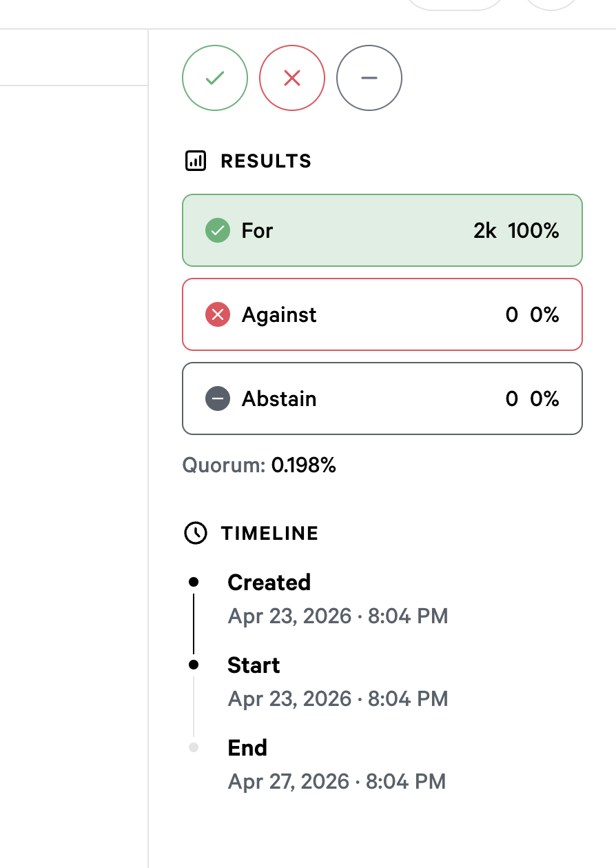
Task: Expand the Against results row
Action: coord(382,314)
